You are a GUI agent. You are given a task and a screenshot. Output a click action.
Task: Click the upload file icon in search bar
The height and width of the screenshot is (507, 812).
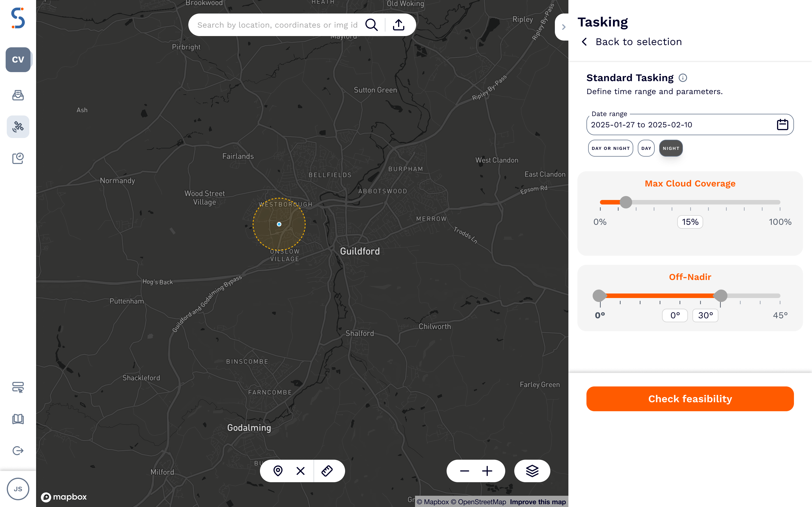click(x=399, y=25)
